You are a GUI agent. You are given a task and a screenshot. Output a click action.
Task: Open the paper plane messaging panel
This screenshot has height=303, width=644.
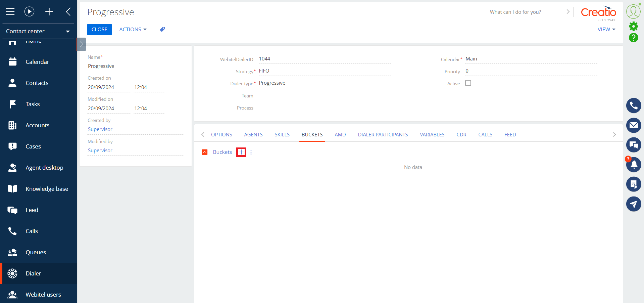click(634, 204)
